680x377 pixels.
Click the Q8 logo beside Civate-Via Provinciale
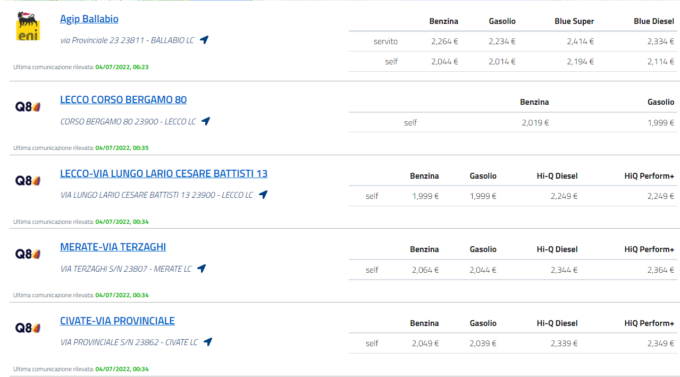[x=28, y=328]
